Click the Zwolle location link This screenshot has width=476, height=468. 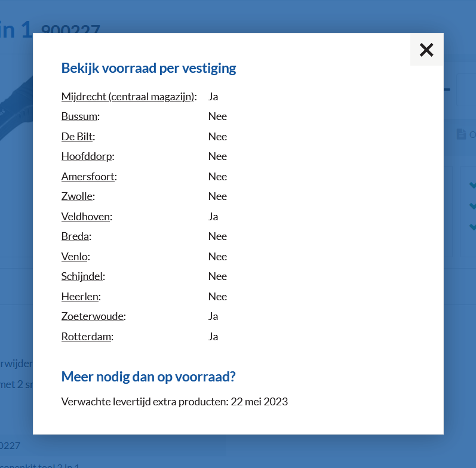coord(76,196)
